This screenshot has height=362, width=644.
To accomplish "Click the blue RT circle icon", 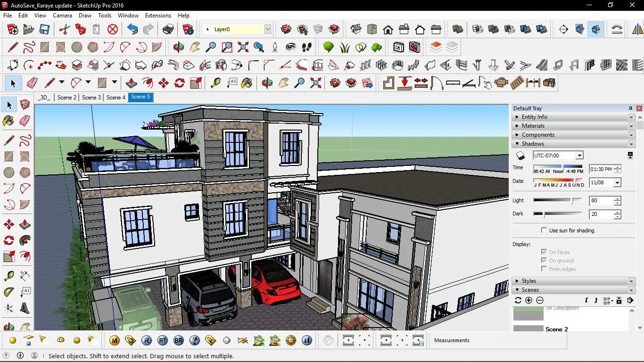I will tap(163, 340).
